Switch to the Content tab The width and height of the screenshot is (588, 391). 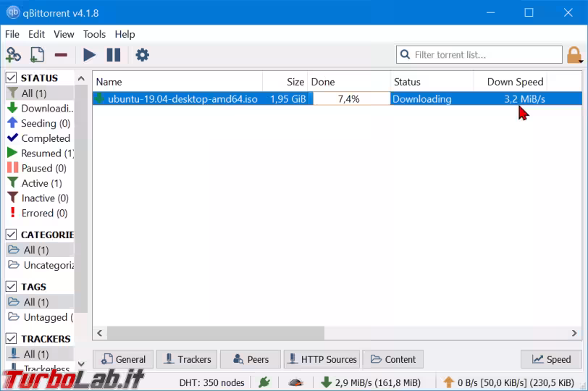[393, 359]
